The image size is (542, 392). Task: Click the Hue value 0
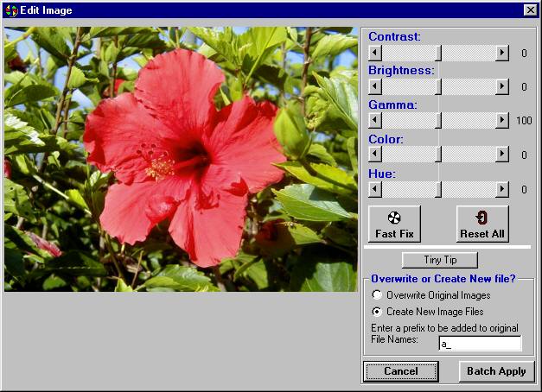[525, 190]
